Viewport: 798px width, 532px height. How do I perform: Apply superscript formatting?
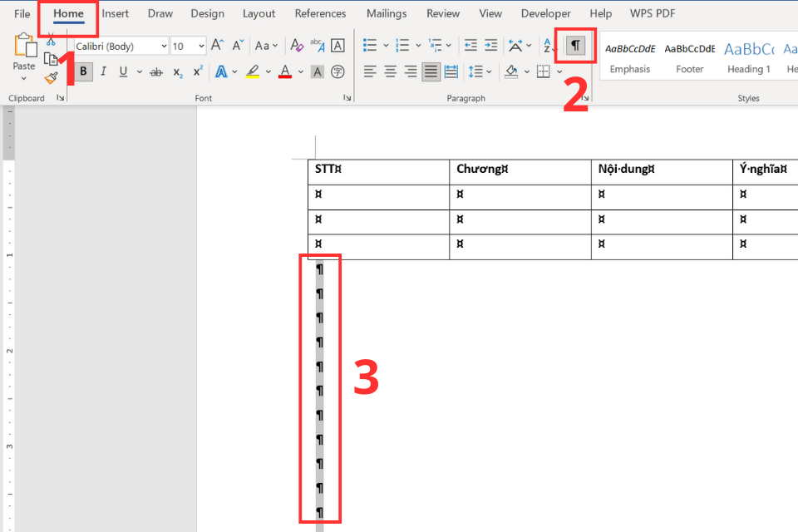tap(198, 71)
